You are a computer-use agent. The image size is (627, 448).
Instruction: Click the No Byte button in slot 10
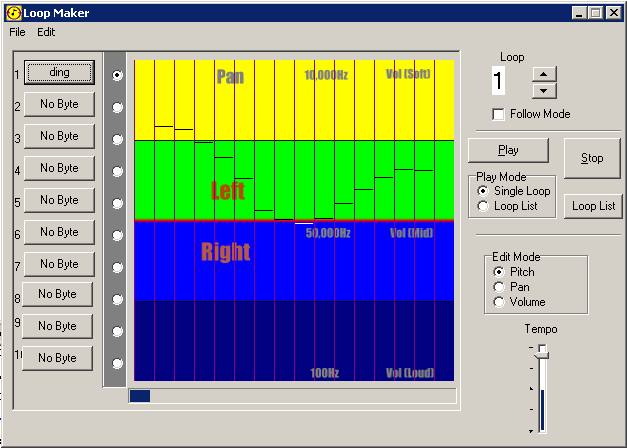pos(57,358)
